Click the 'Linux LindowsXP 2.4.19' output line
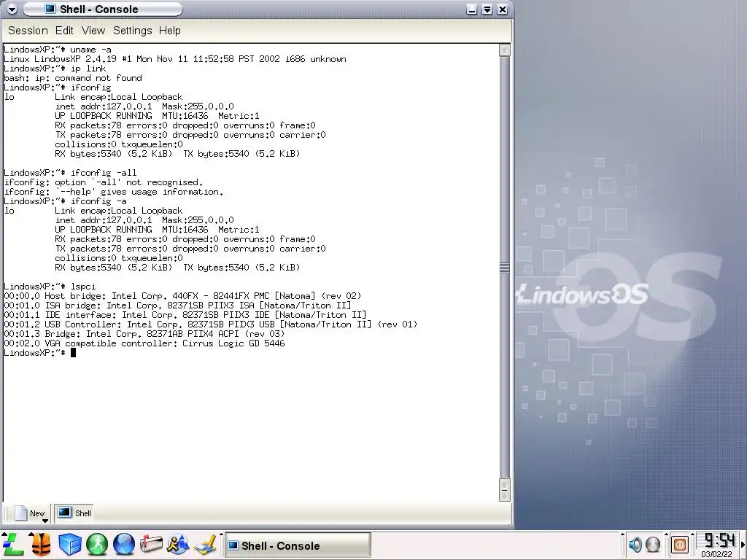Screen dimensions: 747x560 point(175,59)
